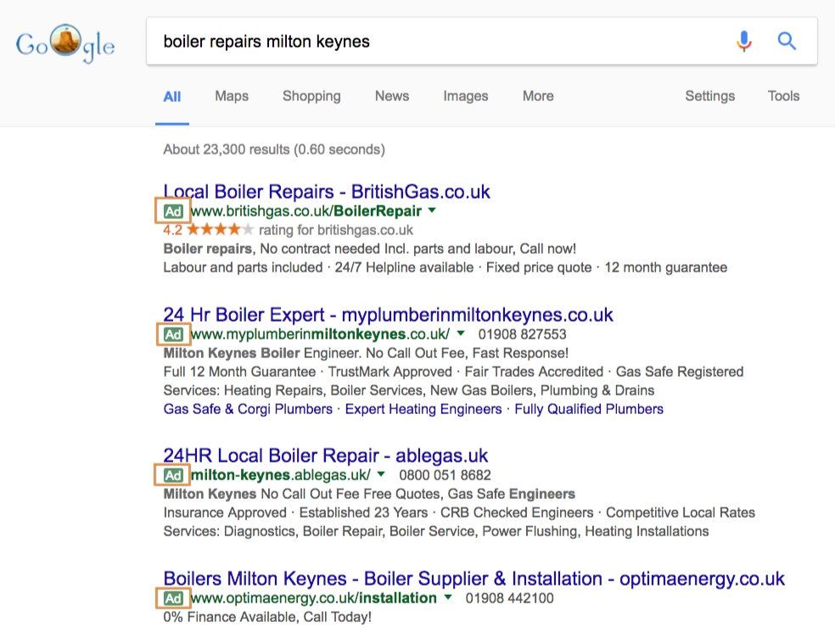Open search Settings
The height and width of the screenshot is (644, 835).
point(709,96)
